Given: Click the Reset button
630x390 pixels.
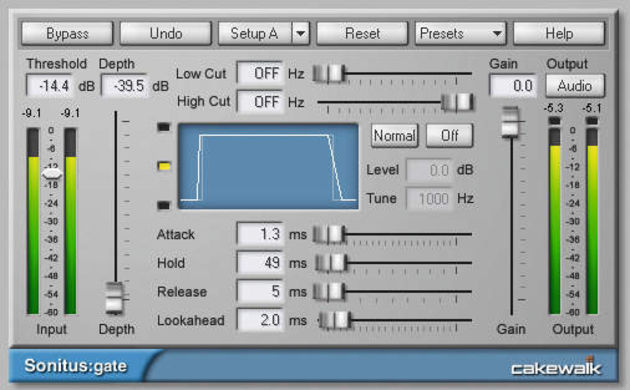Looking at the screenshot, I should click(x=362, y=33).
